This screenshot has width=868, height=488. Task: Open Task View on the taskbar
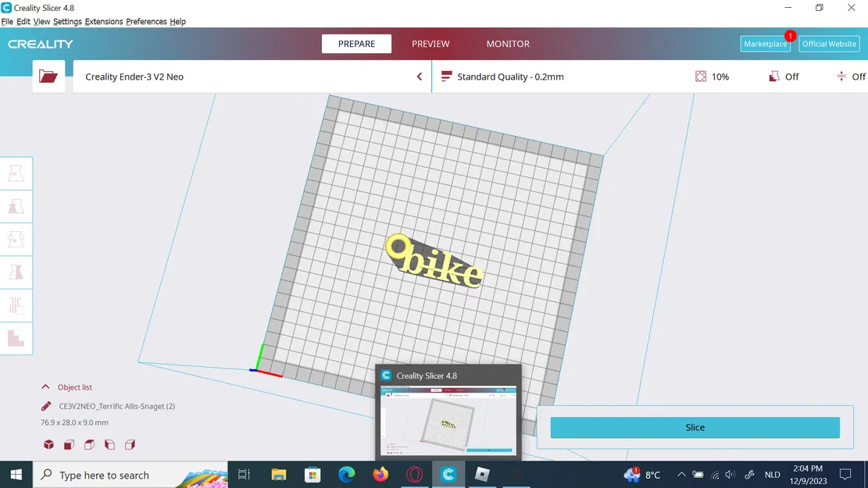(x=244, y=475)
